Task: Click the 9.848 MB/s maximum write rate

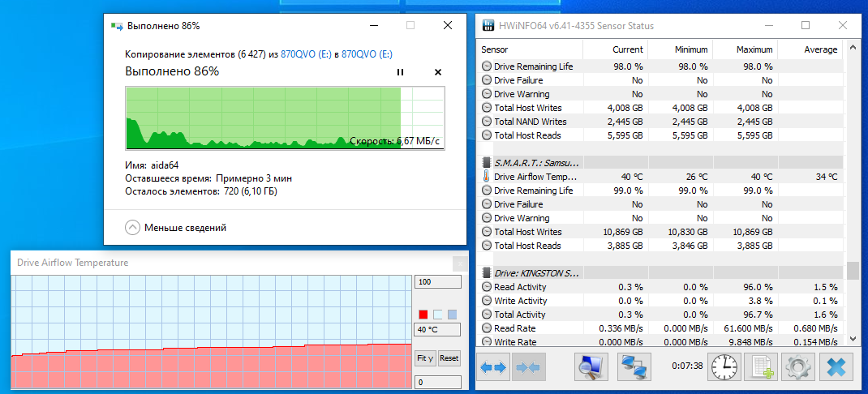Action: click(x=749, y=342)
